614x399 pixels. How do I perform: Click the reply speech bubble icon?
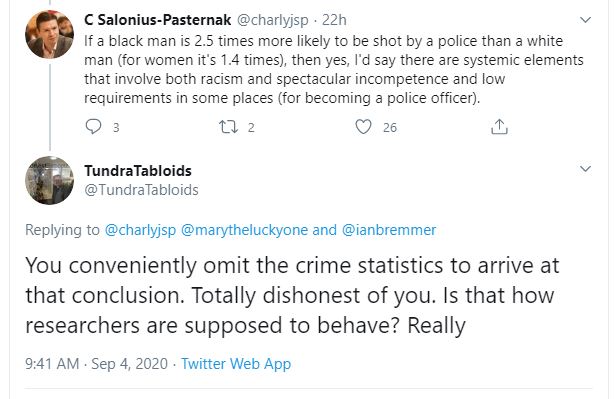pyautogui.click(x=93, y=127)
